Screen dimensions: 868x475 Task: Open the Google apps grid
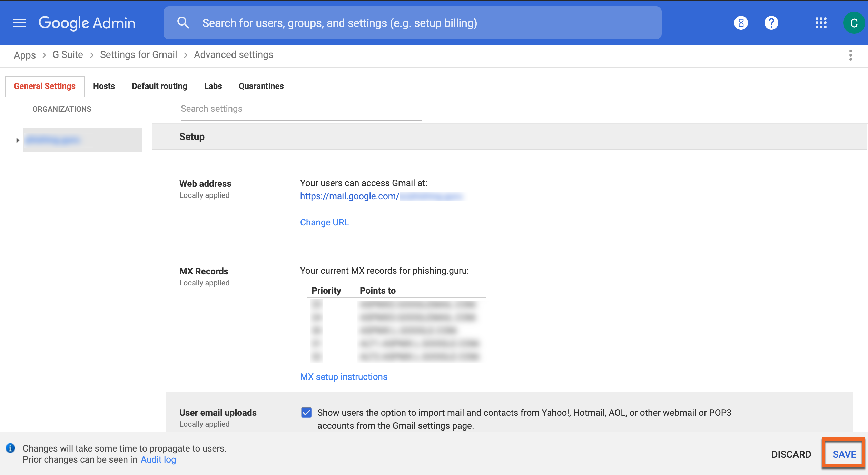pos(821,23)
